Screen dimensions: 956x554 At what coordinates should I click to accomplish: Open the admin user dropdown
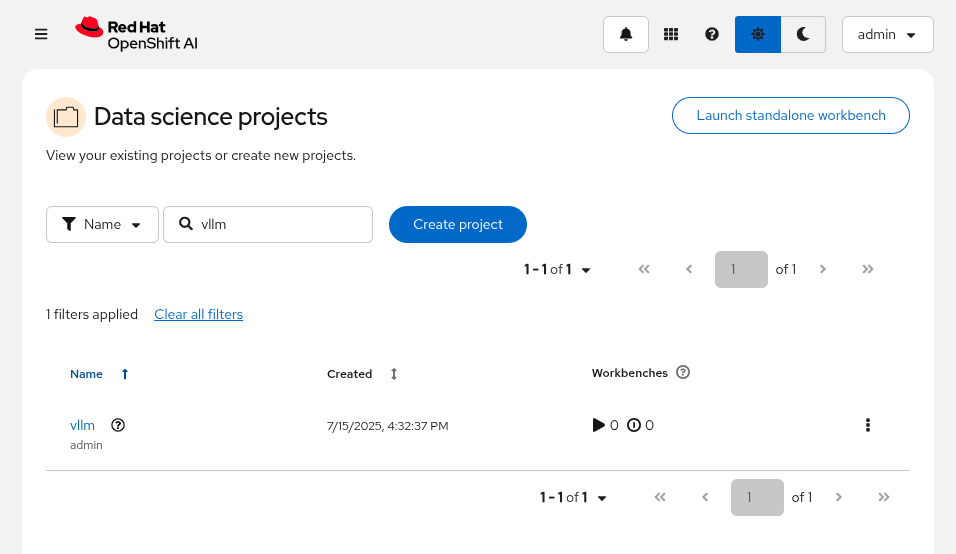(887, 35)
